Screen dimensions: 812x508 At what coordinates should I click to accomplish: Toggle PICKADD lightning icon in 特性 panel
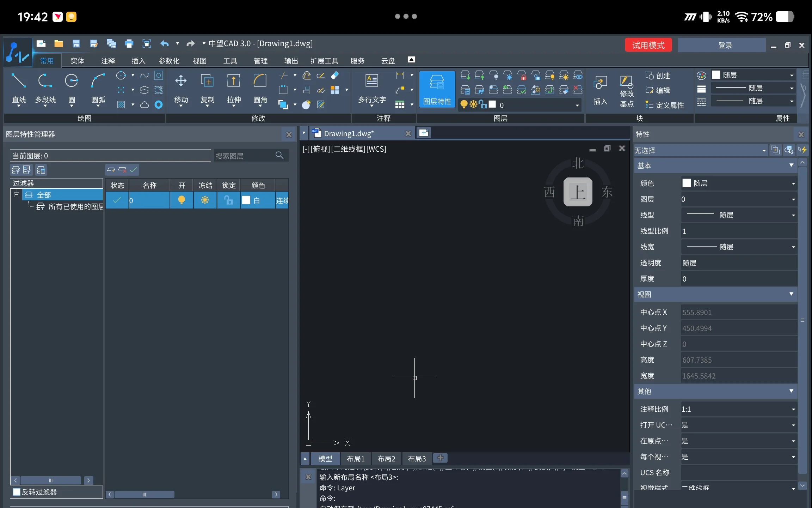(x=802, y=150)
